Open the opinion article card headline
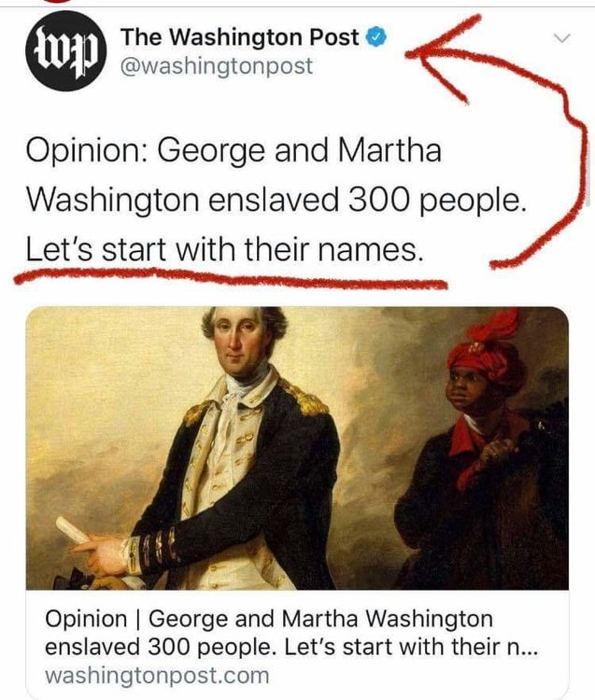This screenshot has height=700, width=595. (291, 633)
